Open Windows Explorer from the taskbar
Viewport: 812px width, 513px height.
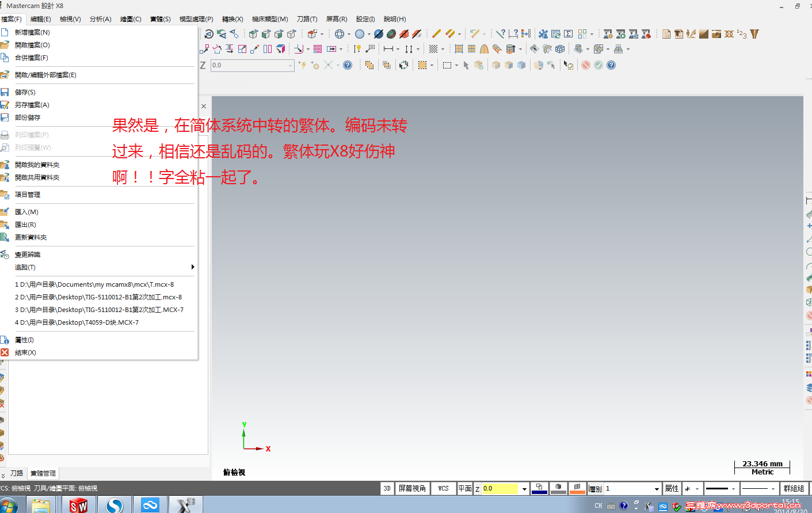coord(41,505)
